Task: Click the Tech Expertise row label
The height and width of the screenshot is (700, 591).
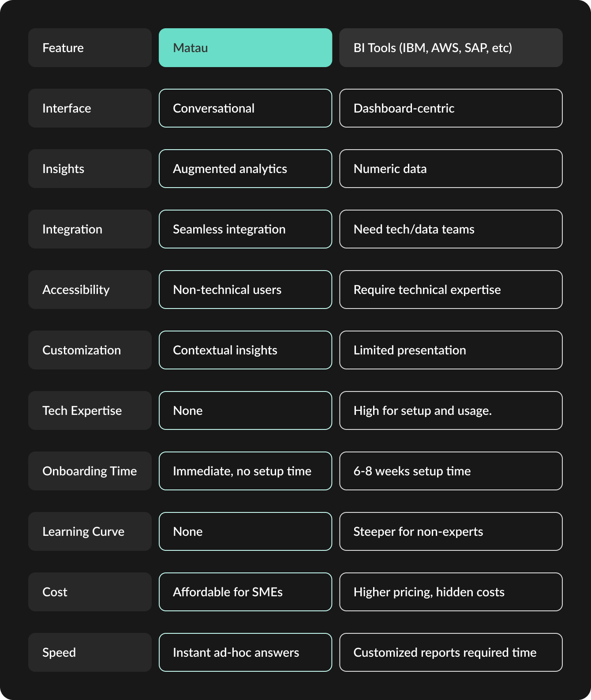Action: [x=90, y=410]
